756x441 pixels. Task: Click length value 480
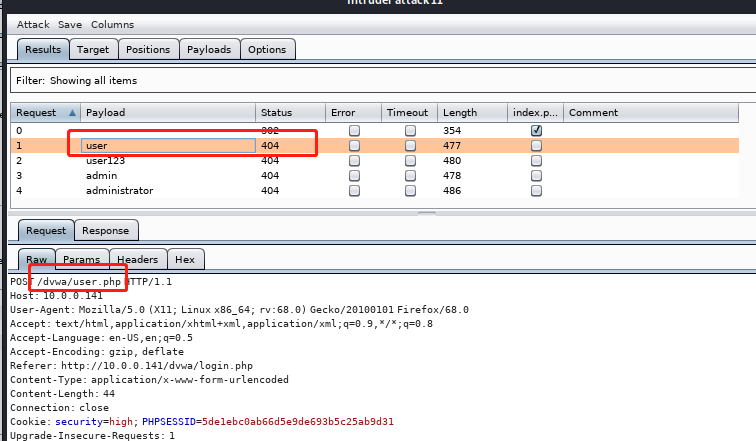click(x=452, y=160)
